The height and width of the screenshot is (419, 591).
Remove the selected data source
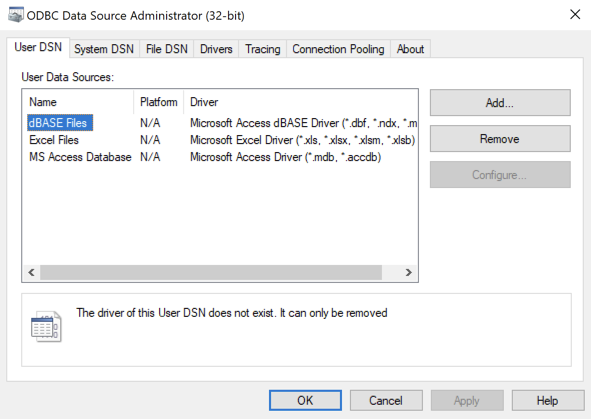click(500, 139)
